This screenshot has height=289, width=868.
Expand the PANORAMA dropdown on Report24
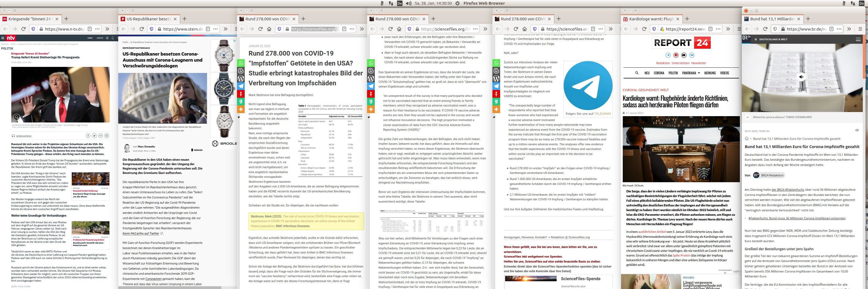click(691, 73)
